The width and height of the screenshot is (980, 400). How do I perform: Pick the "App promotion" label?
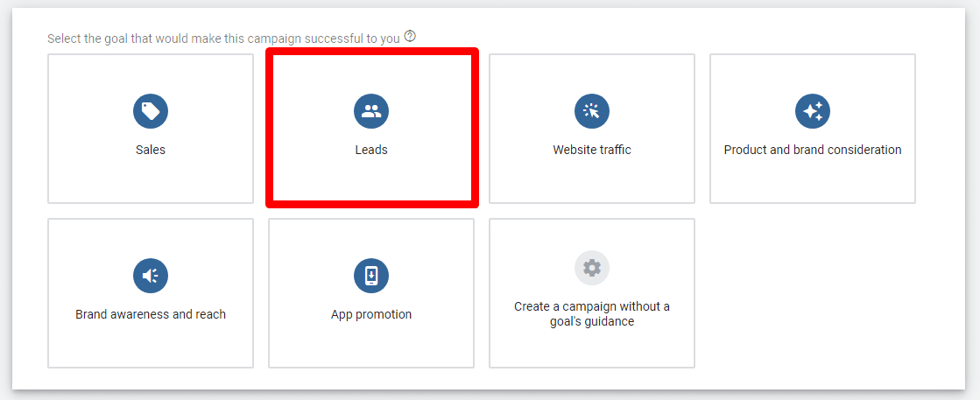[x=371, y=314]
